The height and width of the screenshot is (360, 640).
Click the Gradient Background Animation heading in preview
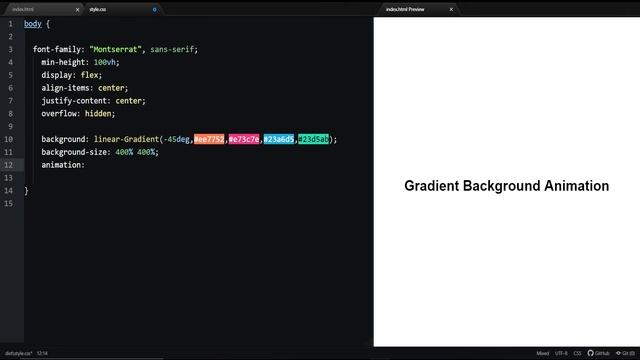(507, 186)
